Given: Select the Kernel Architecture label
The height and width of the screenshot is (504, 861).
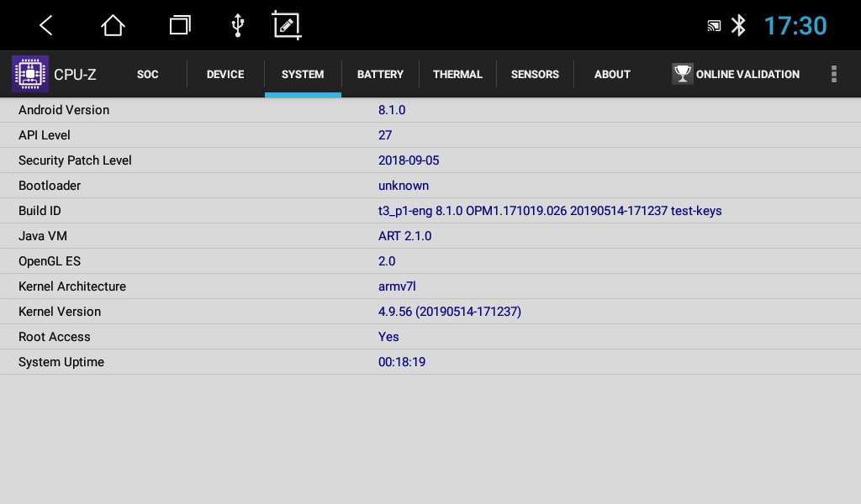Looking at the screenshot, I should pos(72,286).
